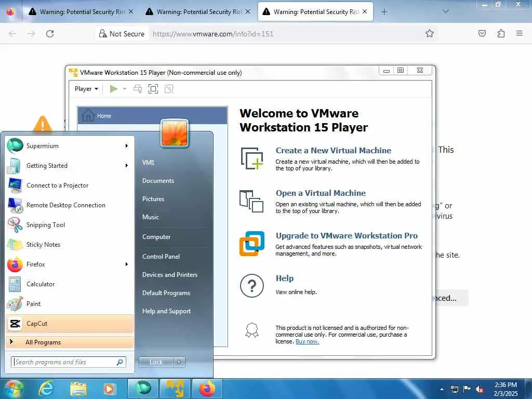This screenshot has width=532, height=399.
Task: Open the Player menu dropdown
Action: point(86,89)
